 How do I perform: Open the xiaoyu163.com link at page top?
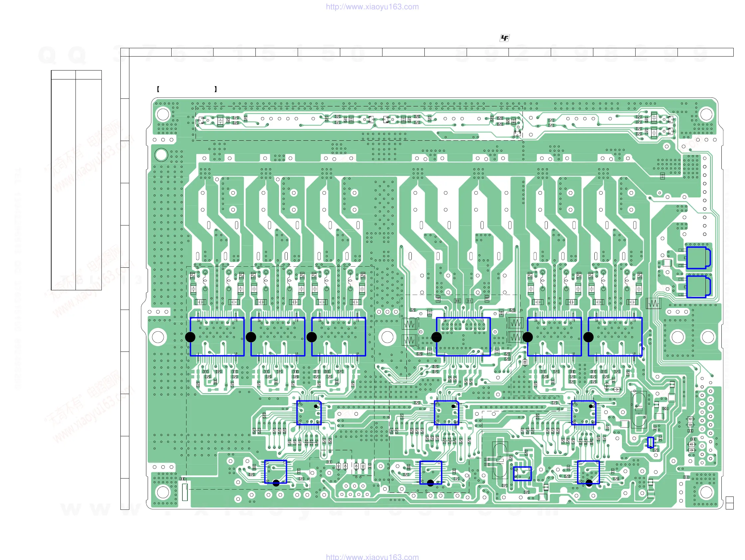(x=372, y=7)
